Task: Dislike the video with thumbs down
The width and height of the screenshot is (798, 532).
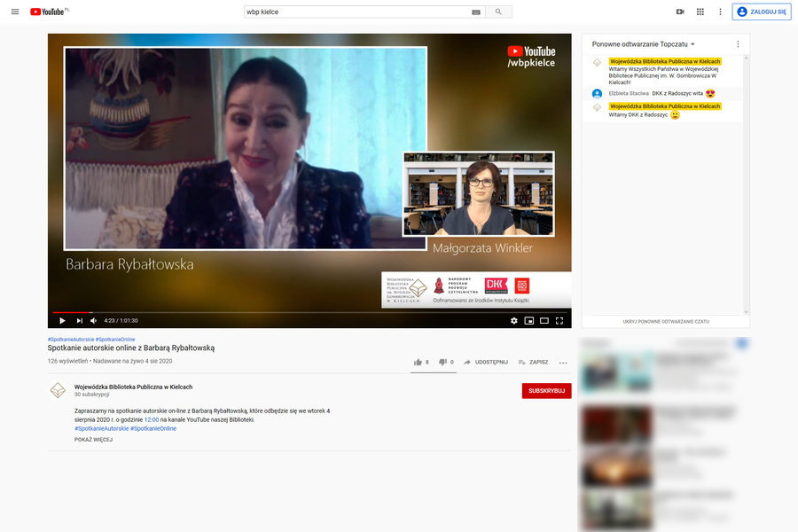Action: pyautogui.click(x=446, y=362)
